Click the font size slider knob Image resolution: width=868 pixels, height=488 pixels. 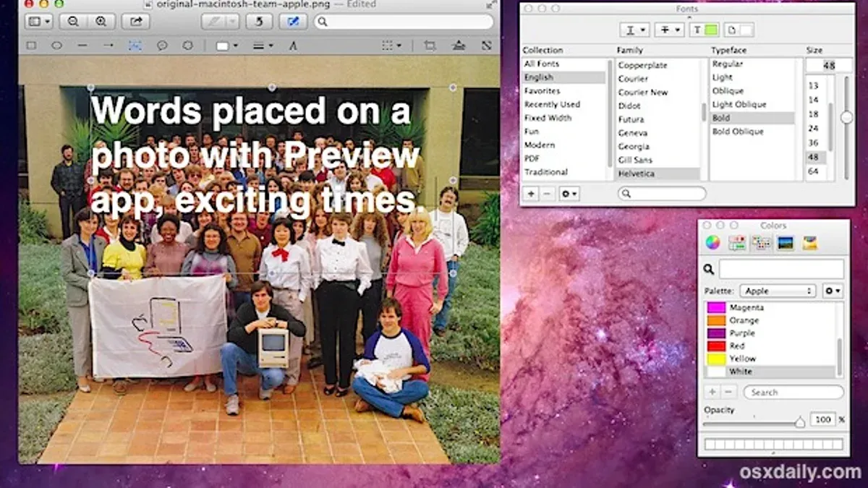[x=846, y=117]
